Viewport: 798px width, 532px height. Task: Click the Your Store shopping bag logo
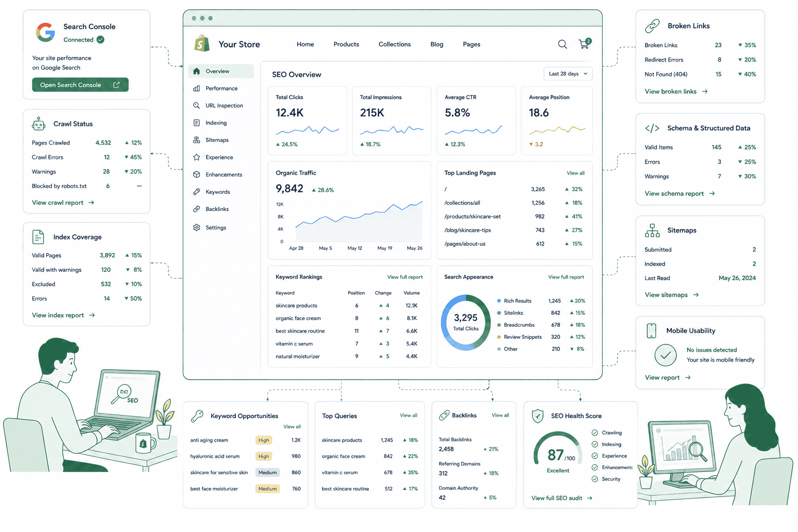(x=202, y=44)
